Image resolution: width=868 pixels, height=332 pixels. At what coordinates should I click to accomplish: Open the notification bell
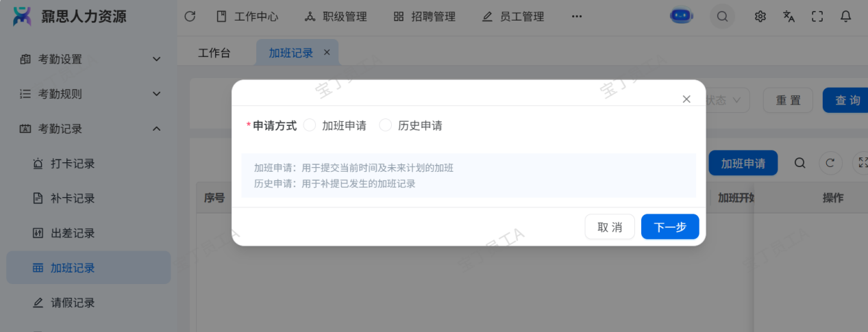click(x=846, y=16)
